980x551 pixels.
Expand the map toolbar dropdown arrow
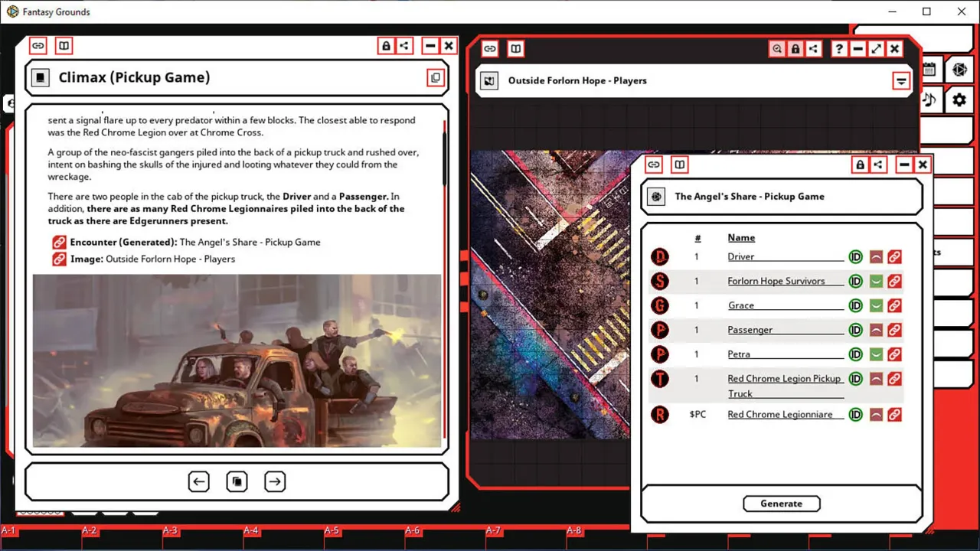click(902, 81)
